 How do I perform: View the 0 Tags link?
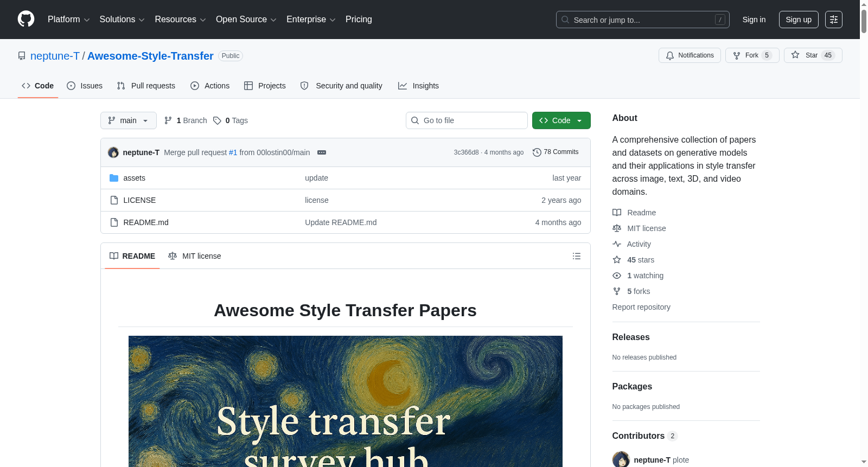(231, 120)
